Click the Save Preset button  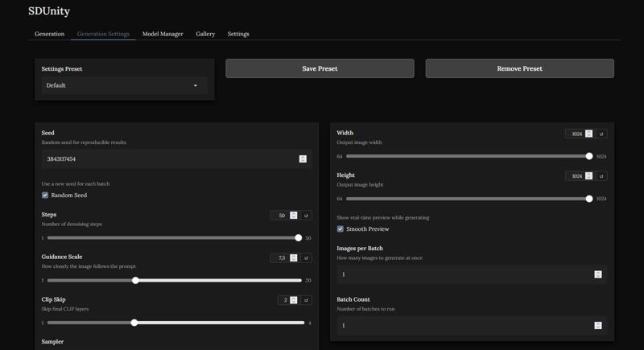point(320,68)
